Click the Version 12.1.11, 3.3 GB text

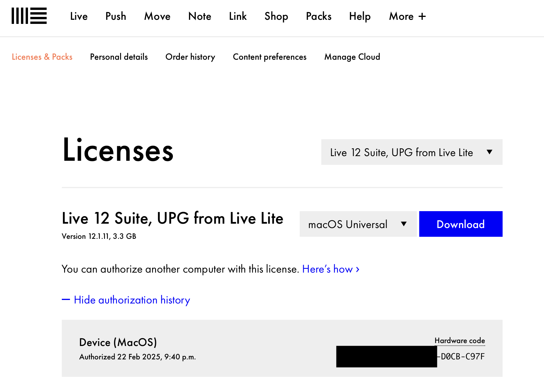tap(99, 236)
